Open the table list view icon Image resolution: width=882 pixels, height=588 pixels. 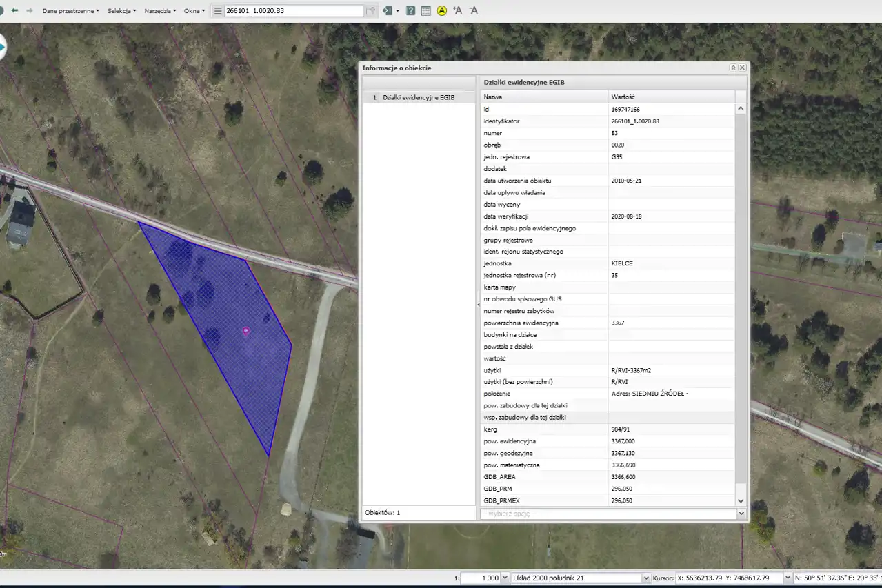pos(425,11)
